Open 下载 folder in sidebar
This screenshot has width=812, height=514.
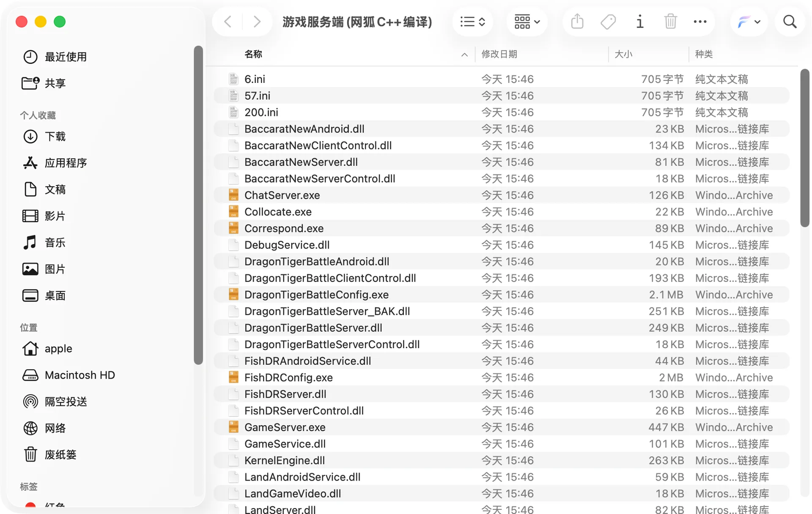coord(44,136)
